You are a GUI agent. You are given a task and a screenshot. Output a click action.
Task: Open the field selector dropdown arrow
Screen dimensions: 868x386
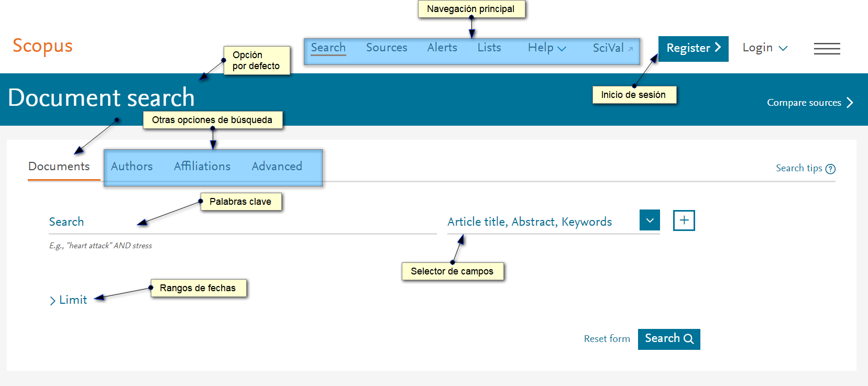pyautogui.click(x=650, y=220)
